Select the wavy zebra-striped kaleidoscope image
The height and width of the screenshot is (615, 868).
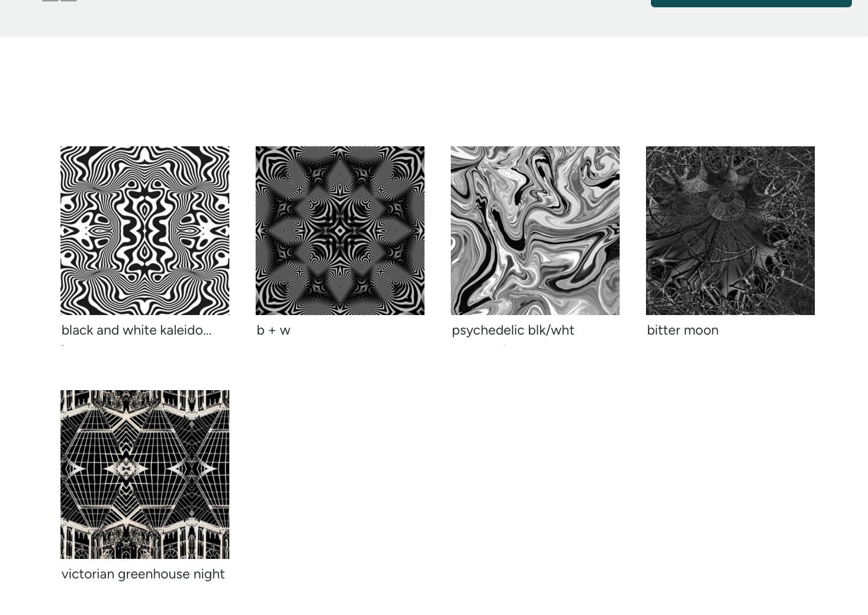(x=145, y=231)
